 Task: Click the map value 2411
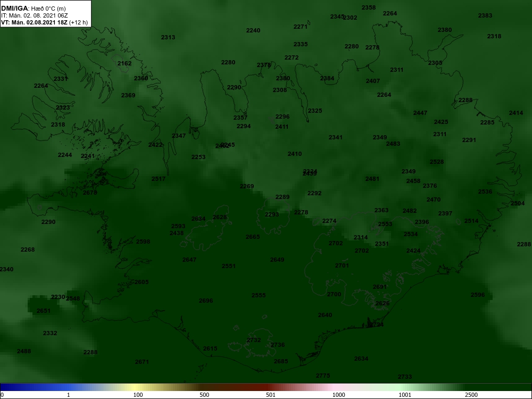[282, 127]
